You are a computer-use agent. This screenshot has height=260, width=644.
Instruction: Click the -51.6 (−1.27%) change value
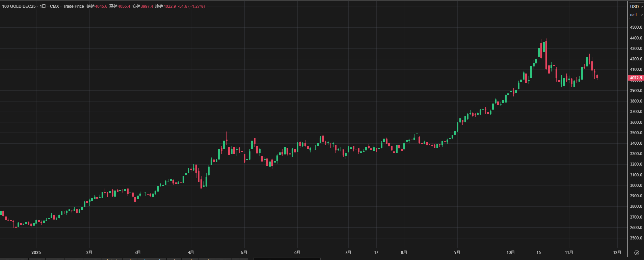[x=191, y=6]
